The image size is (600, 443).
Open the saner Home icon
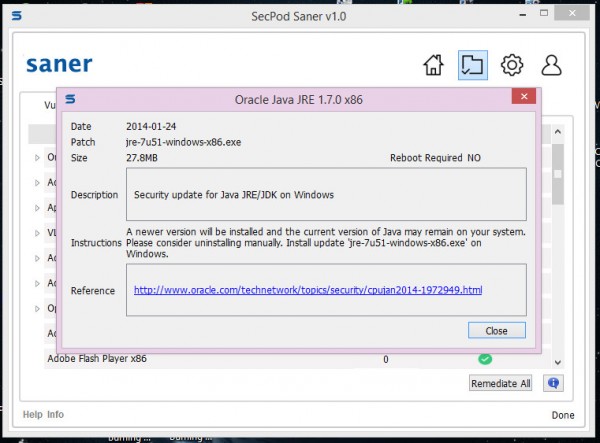tap(434, 65)
